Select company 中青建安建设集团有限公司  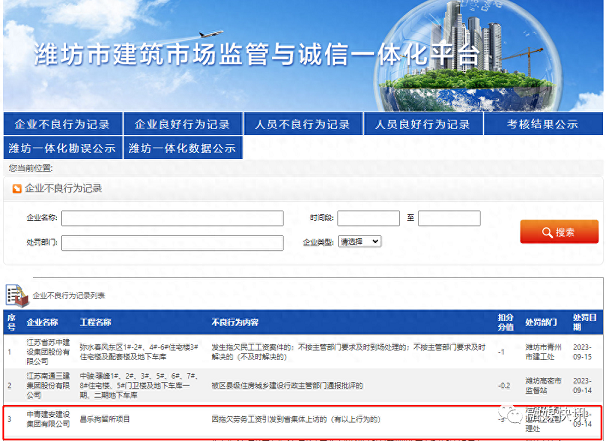pyautogui.click(x=48, y=419)
